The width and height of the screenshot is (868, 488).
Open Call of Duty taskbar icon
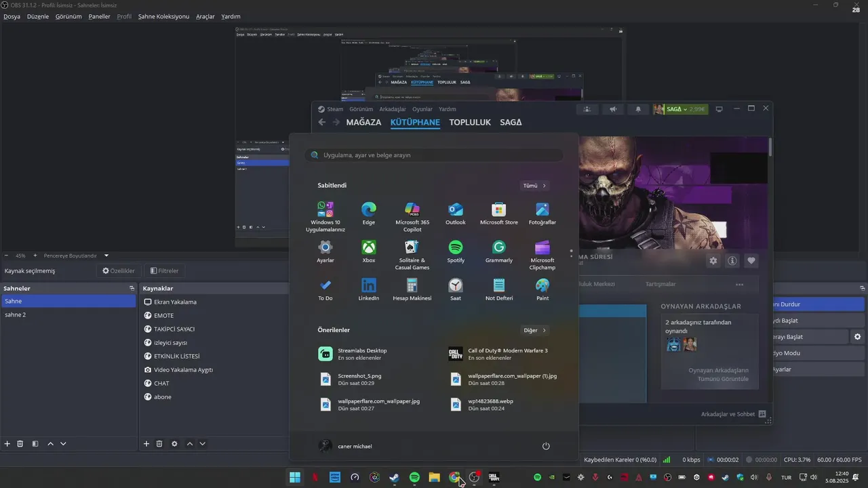(494, 477)
